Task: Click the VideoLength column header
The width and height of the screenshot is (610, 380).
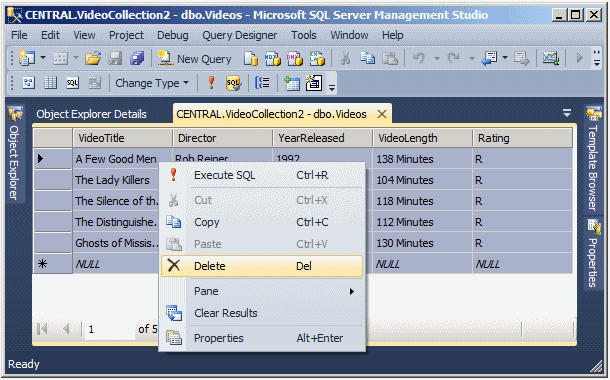Action: (x=422, y=138)
